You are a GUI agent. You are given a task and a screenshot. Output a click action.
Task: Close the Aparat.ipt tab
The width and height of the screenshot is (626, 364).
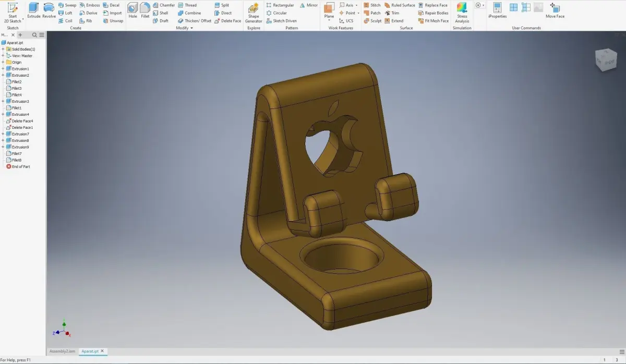102,351
